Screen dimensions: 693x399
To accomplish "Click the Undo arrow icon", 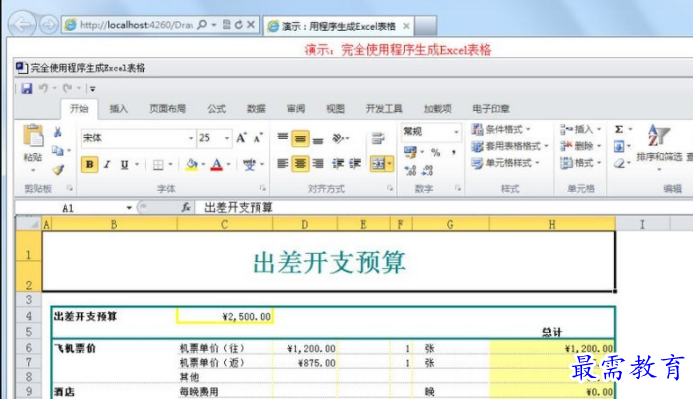I will (x=43, y=88).
